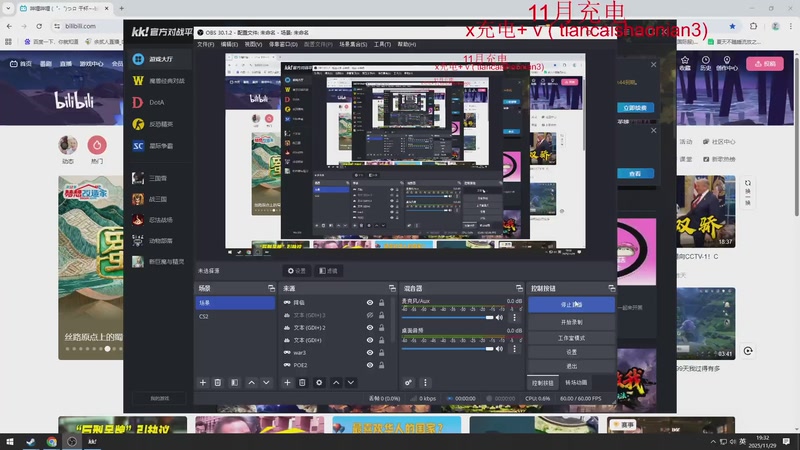Open the 文件(F) menu in OBS
The height and width of the screenshot is (450, 800).
[x=206, y=44]
